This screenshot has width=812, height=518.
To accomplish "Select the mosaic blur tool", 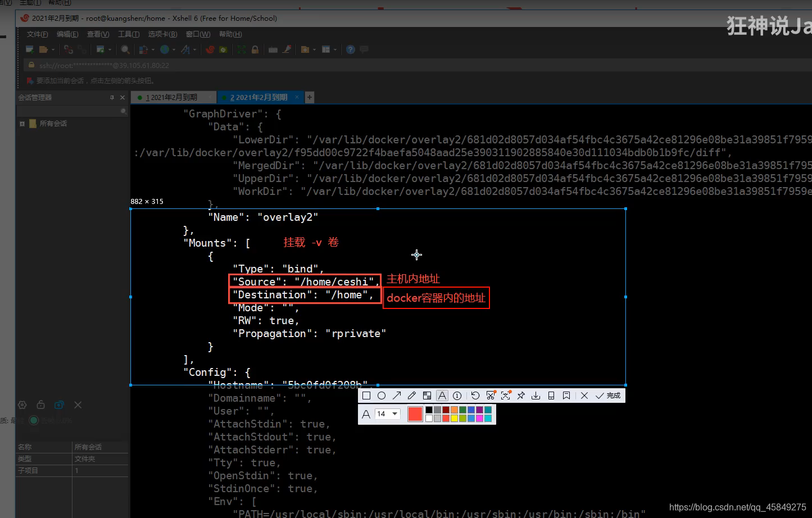I will point(427,396).
